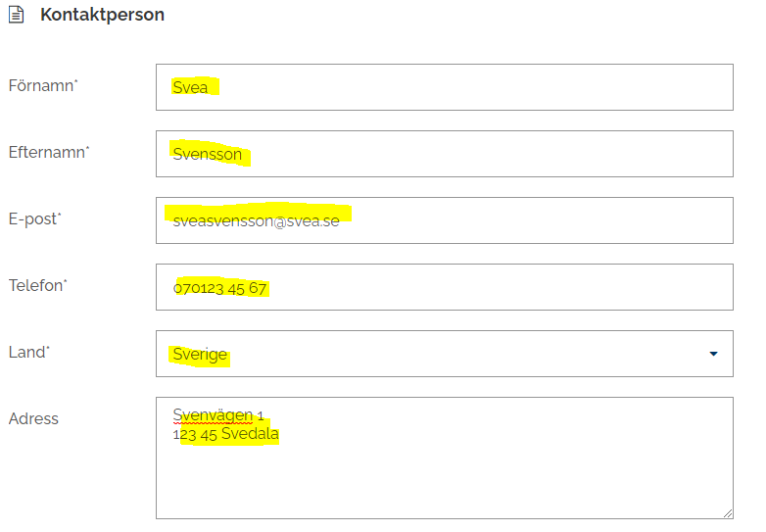The height and width of the screenshot is (532, 766).
Task: Focus the Telefon number input field
Action: click(444, 287)
